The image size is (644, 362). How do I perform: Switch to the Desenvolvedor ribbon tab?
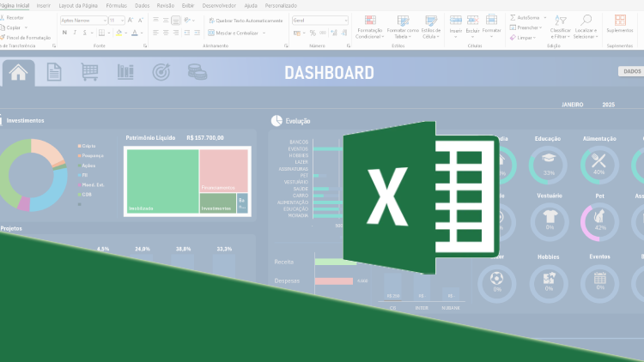pyautogui.click(x=219, y=6)
